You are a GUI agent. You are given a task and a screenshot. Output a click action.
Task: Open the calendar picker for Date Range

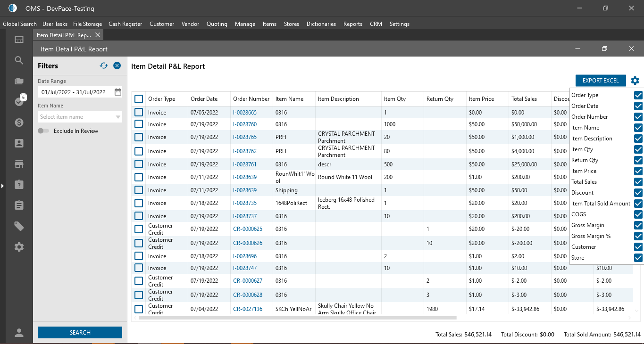(118, 92)
